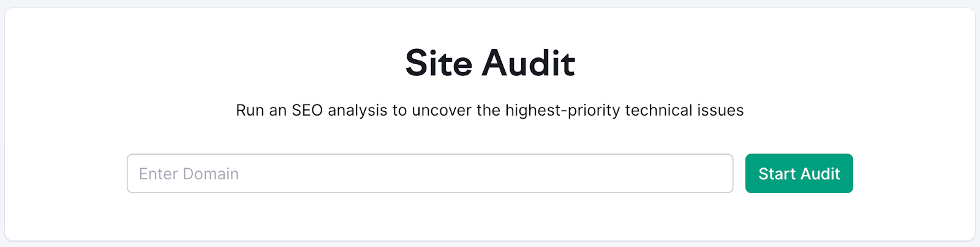Click the SEO analysis subtitle text

coord(489,110)
